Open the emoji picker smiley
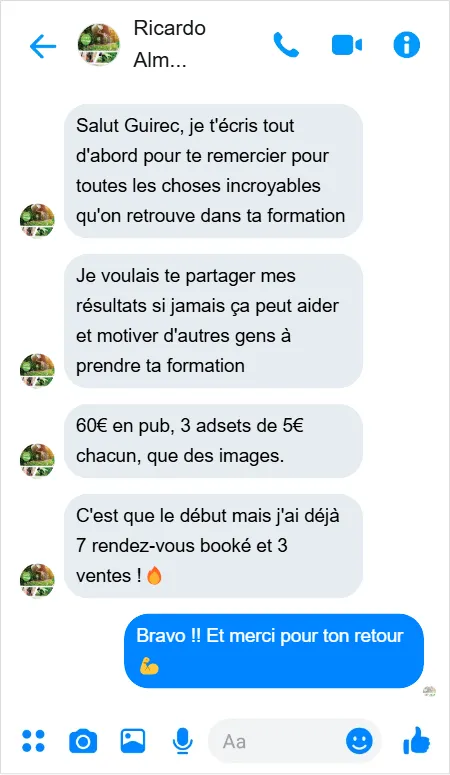 pos(359,741)
